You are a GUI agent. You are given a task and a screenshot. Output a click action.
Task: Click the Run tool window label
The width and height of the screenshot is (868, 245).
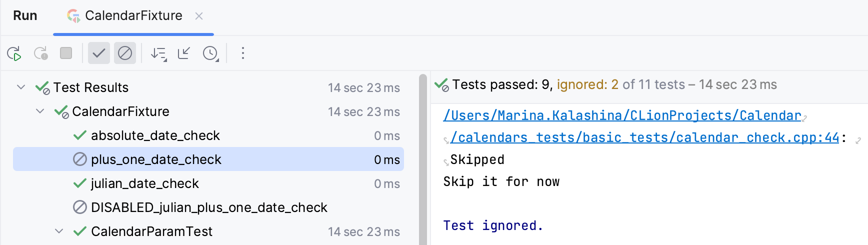pyautogui.click(x=25, y=16)
